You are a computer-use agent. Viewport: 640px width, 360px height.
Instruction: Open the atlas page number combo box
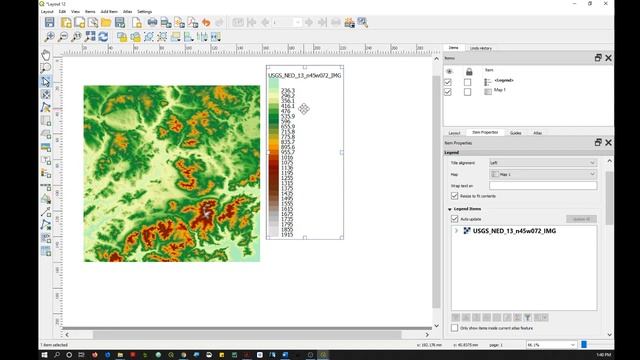coord(287,22)
